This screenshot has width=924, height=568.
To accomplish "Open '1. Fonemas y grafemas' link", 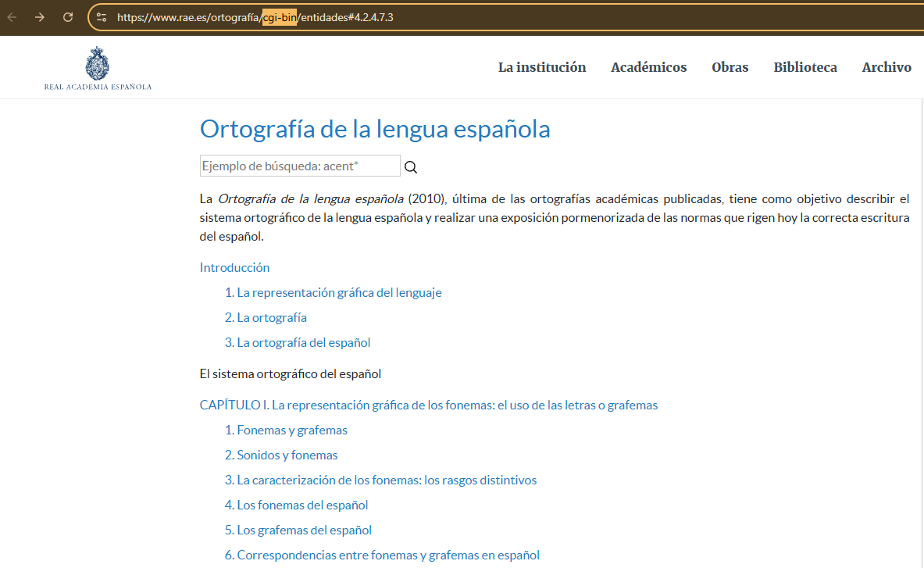I will click(286, 430).
